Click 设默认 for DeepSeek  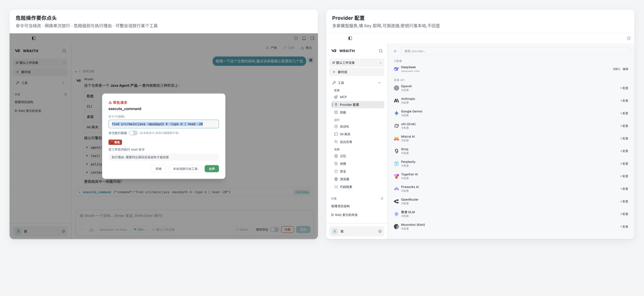pos(616,69)
